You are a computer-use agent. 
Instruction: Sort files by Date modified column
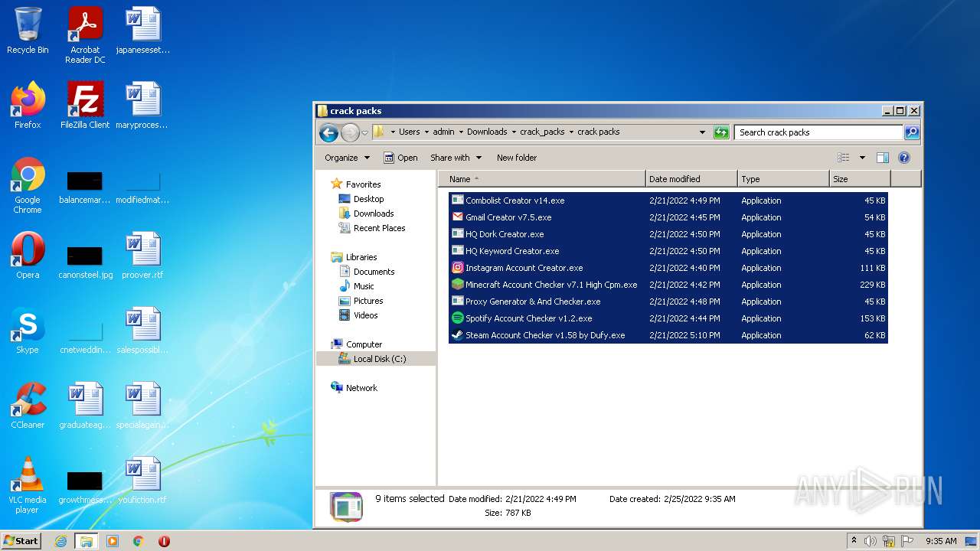coord(692,179)
